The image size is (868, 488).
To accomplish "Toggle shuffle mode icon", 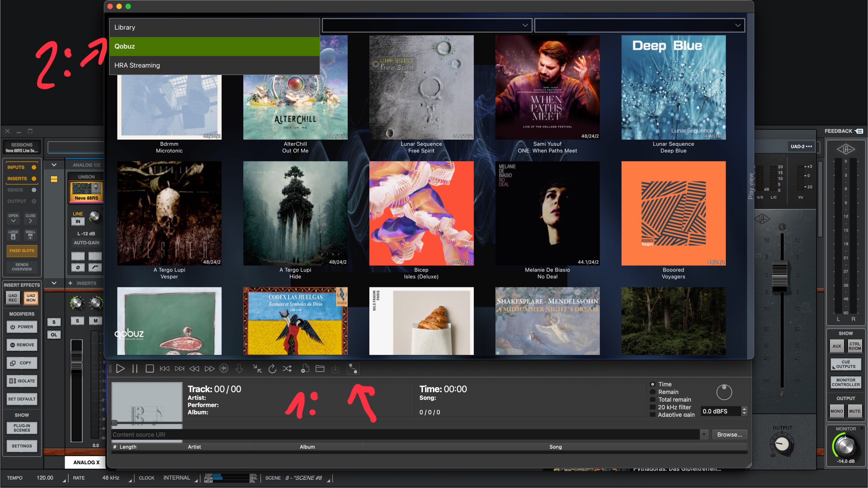I will click(x=287, y=369).
